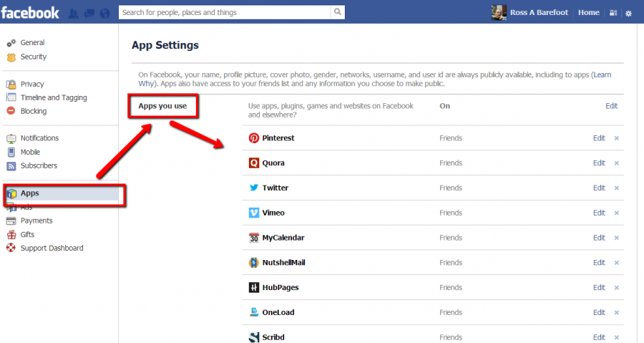Open Subscribers settings
Viewport: 644px width, 343px height.
(x=39, y=165)
